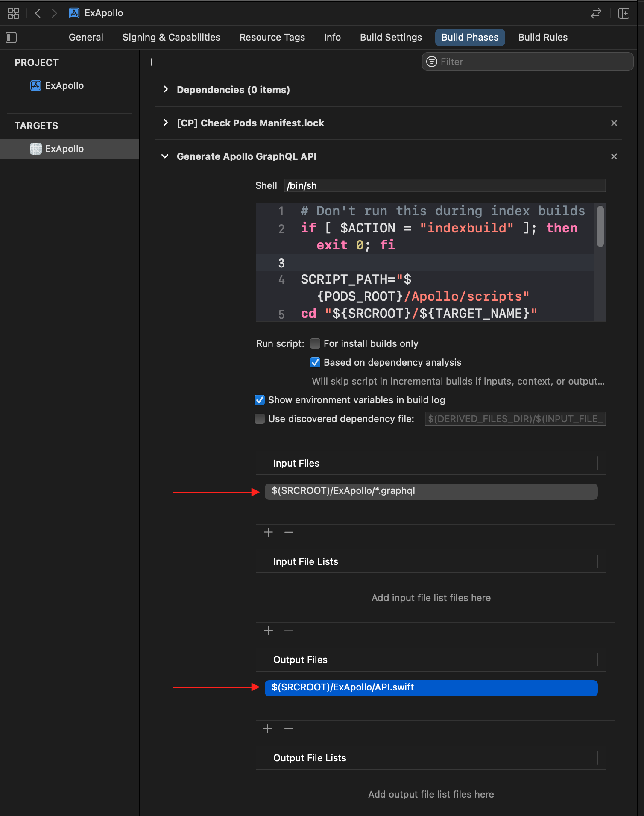Hide the project and targets list sidebar

[11, 38]
